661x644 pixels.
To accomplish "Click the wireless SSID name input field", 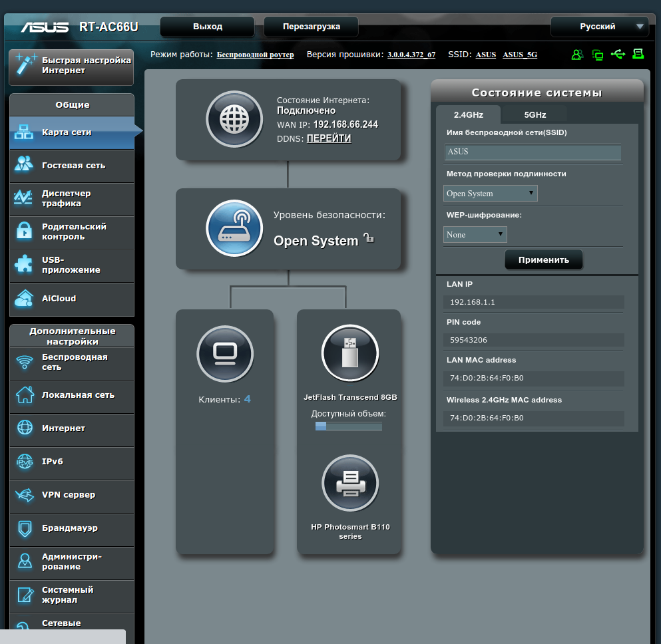I will pyautogui.click(x=533, y=152).
